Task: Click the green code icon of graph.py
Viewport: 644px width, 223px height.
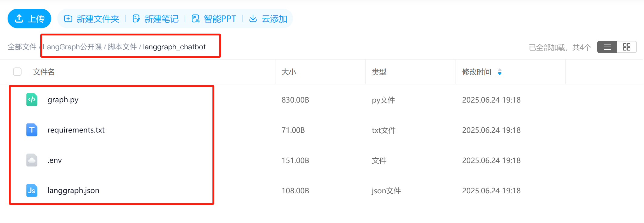Action: click(32, 100)
